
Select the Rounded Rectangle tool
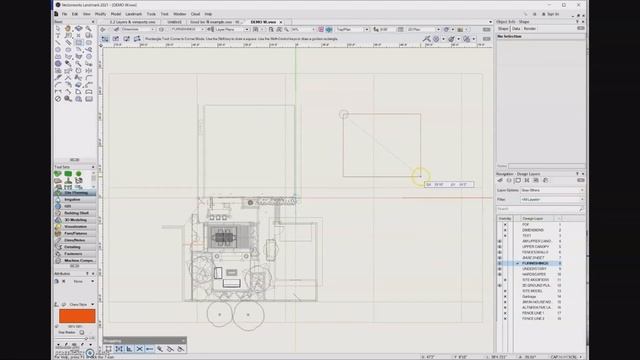tap(89, 43)
